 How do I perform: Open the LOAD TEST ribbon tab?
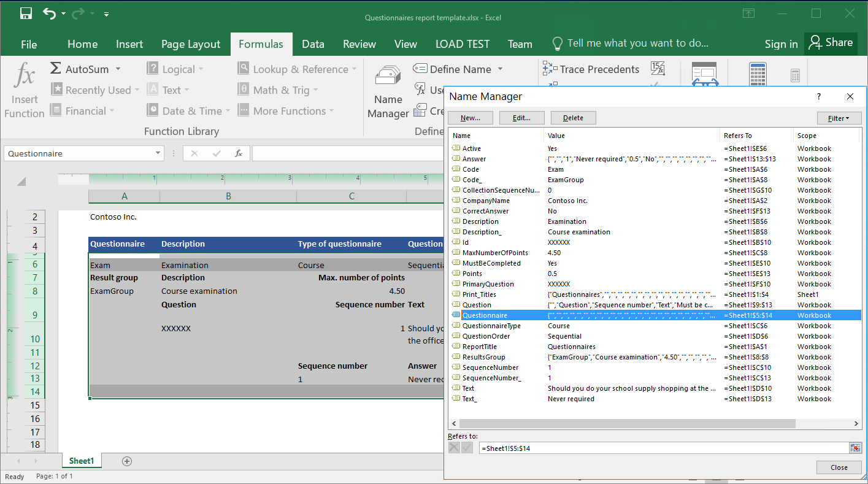pos(462,44)
